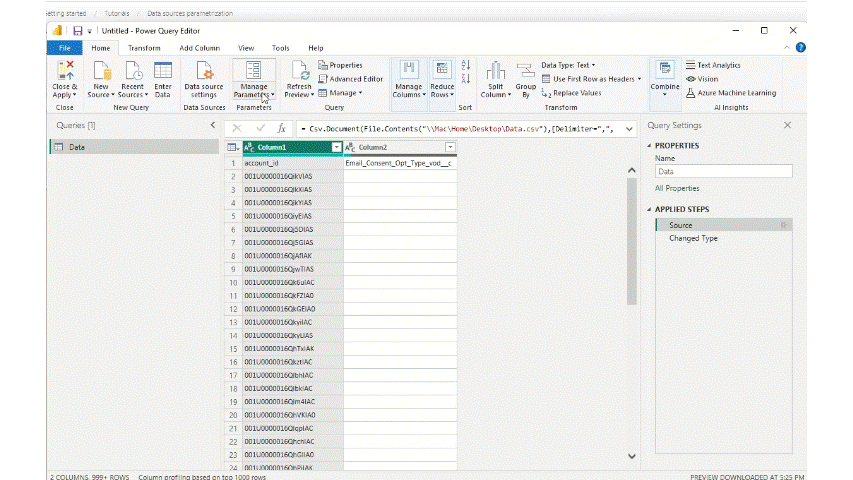Click the Enter Data icon
The height and width of the screenshot is (480, 853).
pos(162,71)
